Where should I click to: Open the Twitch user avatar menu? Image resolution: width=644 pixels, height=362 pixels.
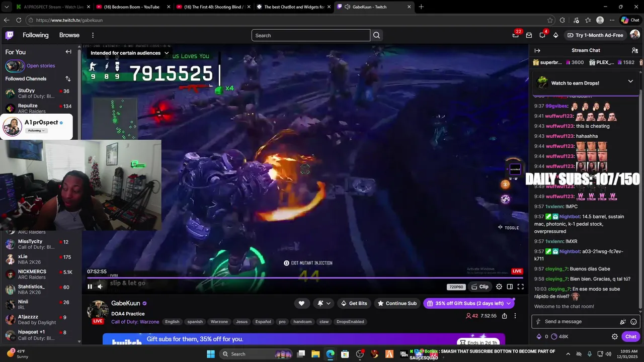click(635, 35)
